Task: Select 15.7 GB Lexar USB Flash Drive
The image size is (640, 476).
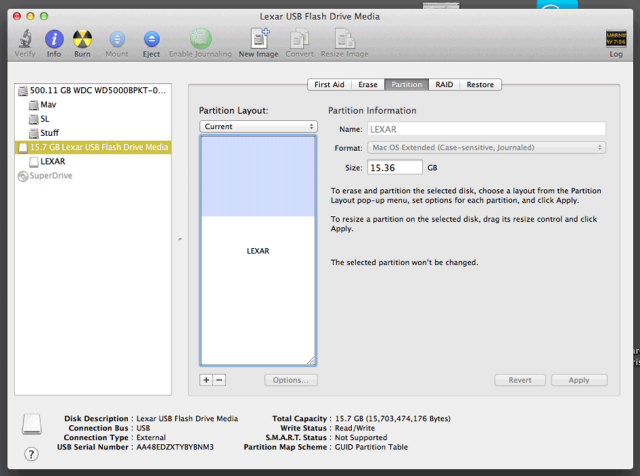Action: point(93,147)
